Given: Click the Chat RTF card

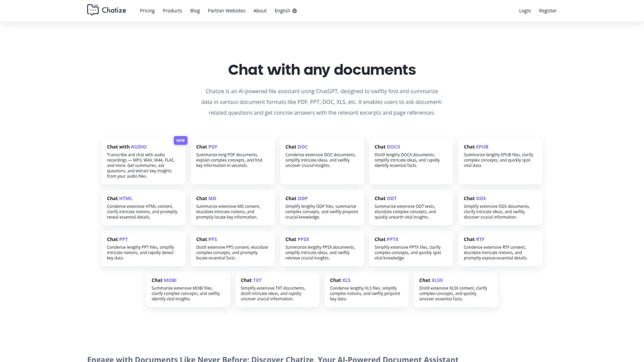Looking at the screenshot, I should (x=500, y=248).
